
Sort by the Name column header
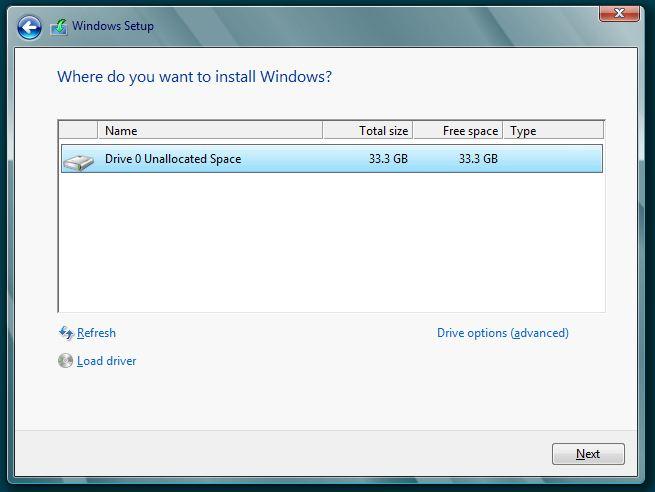[x=210, y=130]
